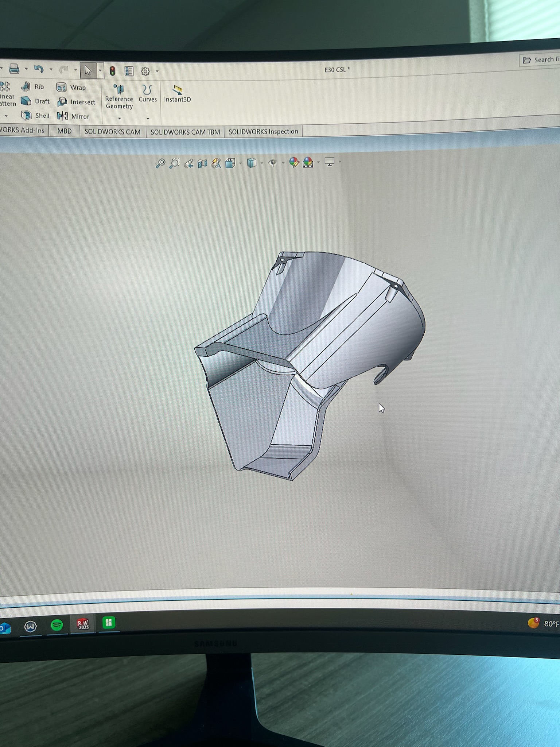This screenshot has height=747, width=560.
Task: Click the Search files field
Action: [540, 59]
